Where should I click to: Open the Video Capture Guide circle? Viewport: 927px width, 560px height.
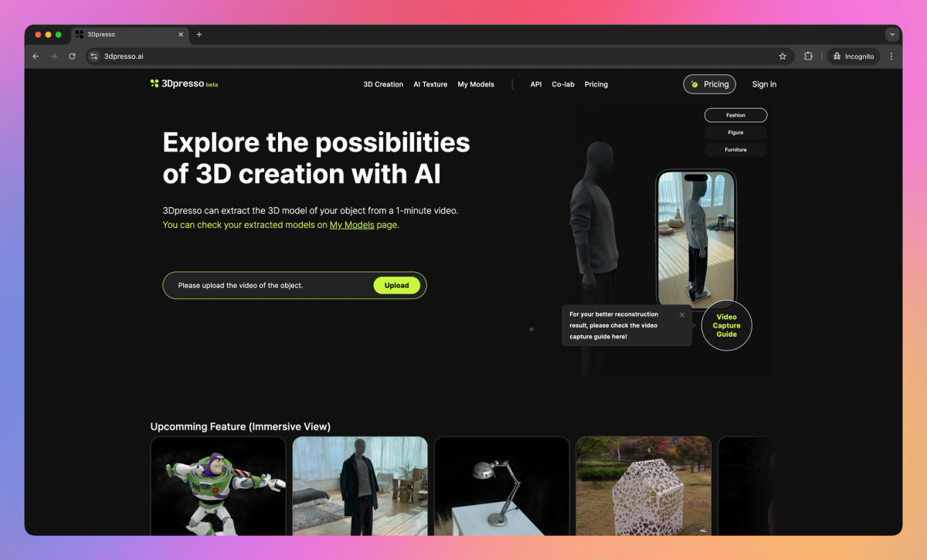(727, 325)
